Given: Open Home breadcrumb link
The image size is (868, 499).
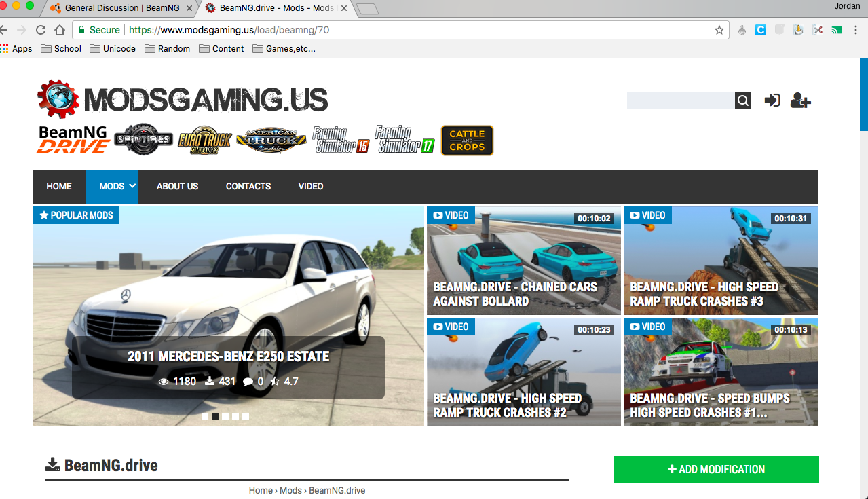Looking at the screenshot, I should (x=261, y=490).
